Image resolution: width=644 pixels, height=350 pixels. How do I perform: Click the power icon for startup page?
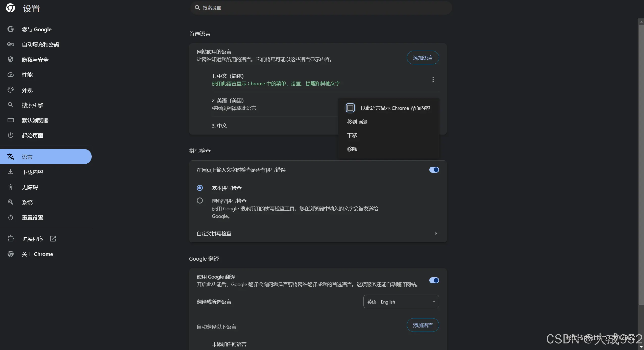[x=10, y=135]
